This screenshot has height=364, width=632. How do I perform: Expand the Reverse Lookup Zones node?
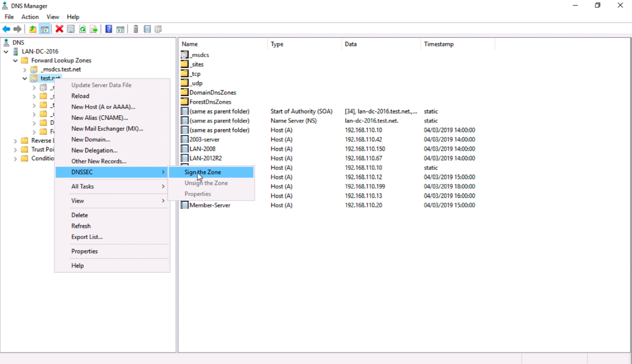15,140
